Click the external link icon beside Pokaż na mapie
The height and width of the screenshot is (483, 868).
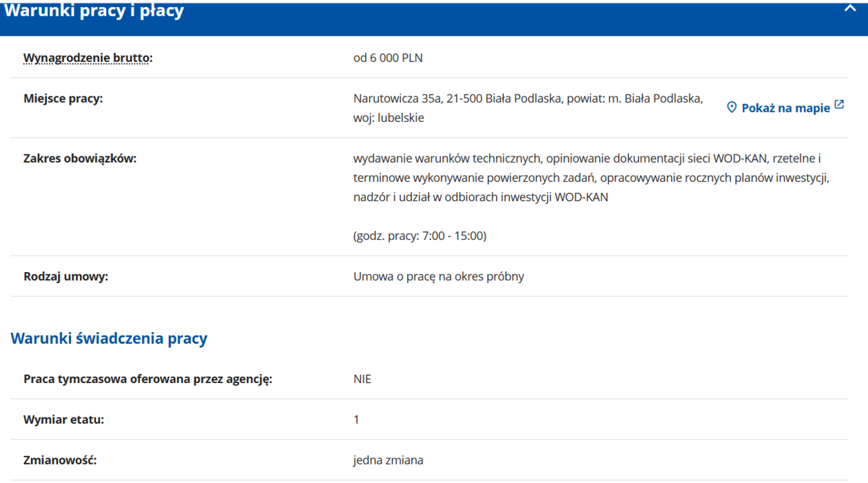(x=839, y=105)
